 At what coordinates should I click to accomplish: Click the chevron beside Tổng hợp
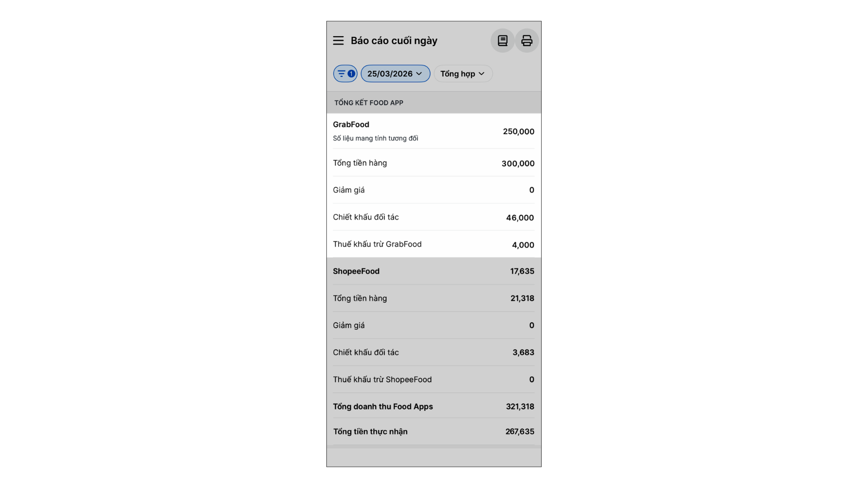coord(481,74)
